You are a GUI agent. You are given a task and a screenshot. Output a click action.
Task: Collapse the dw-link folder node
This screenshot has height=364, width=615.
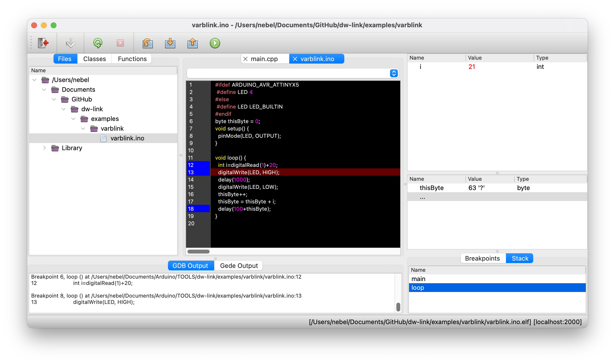pyautogui.click(x=64, y=109)
